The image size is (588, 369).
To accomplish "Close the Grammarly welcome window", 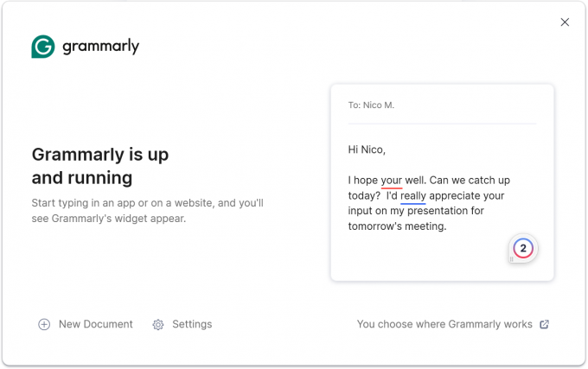I will pos(565,22).
